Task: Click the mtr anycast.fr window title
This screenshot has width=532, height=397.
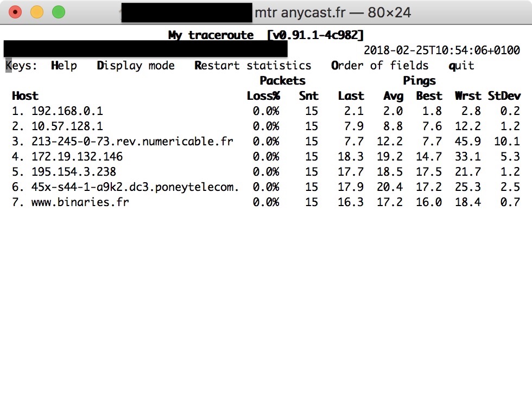Action: pyautogui.click(x=333, y=13)
